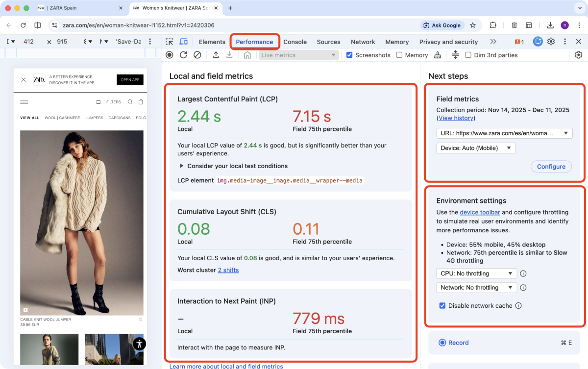Toggle the device toolbar icon

tap(183, 42)
